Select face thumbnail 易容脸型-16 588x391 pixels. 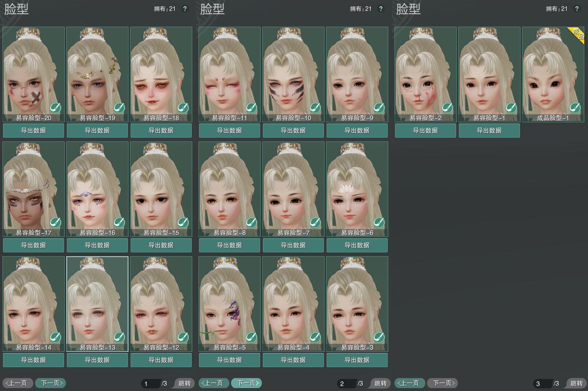tap(98, 189)
